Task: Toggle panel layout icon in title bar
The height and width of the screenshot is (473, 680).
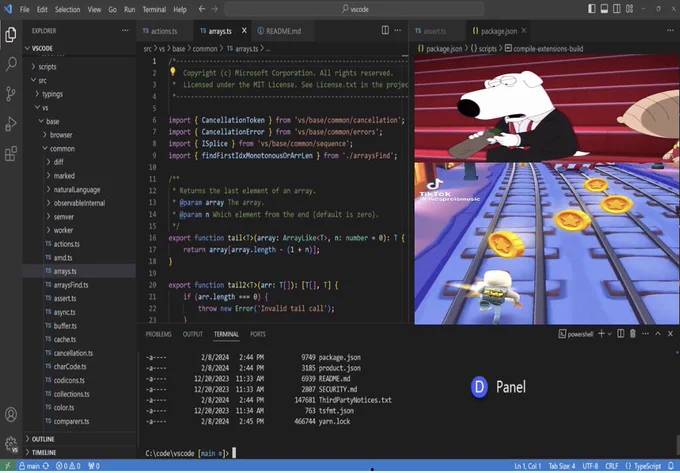Action: 604,9
